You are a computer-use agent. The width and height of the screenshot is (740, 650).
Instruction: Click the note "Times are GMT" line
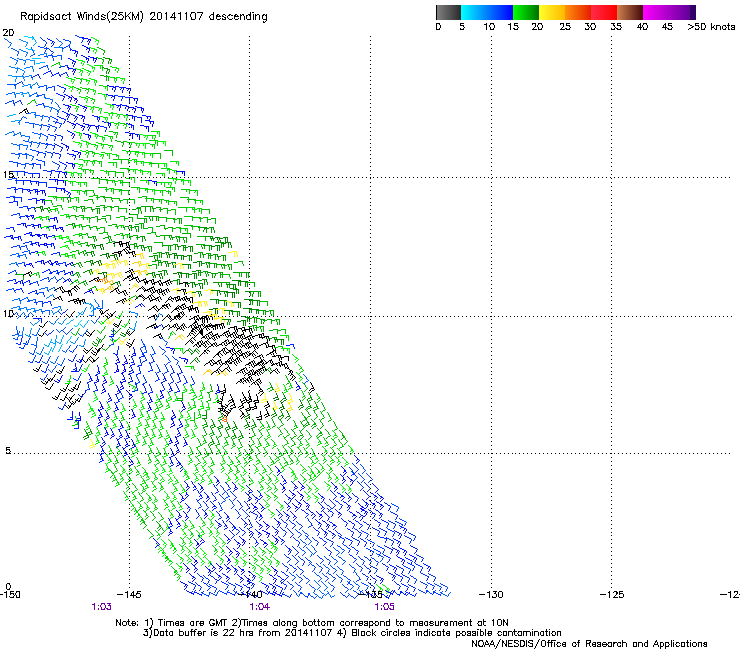coord(312,623)
